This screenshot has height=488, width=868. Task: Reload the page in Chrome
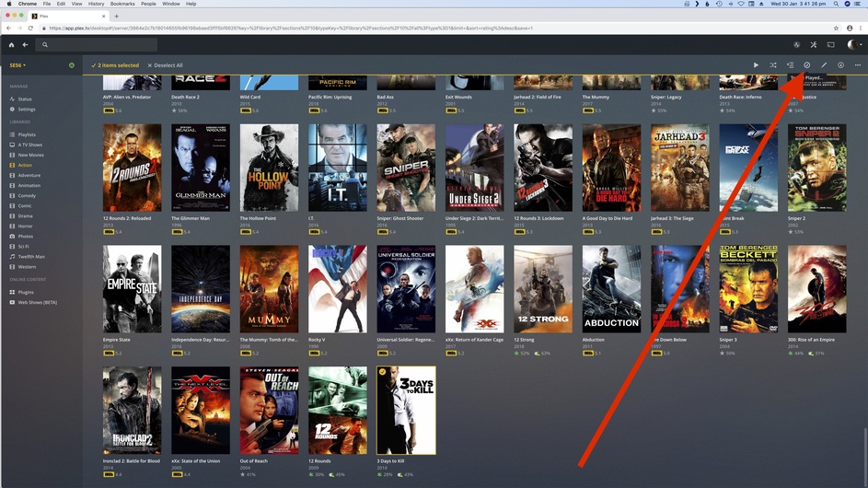pos(30,29)
